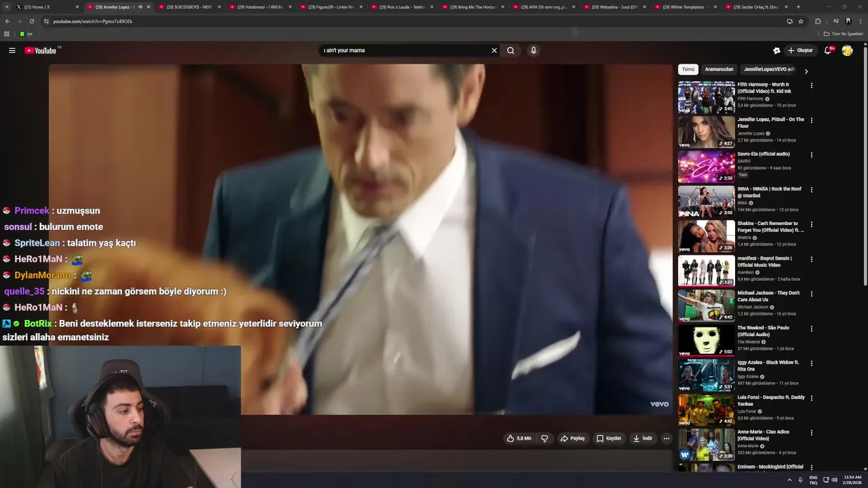The height and width of the screenshot is (488, 868).
Task: Open options menu for The Weeknd - São Paulo
Action: (x=811, y=329)
